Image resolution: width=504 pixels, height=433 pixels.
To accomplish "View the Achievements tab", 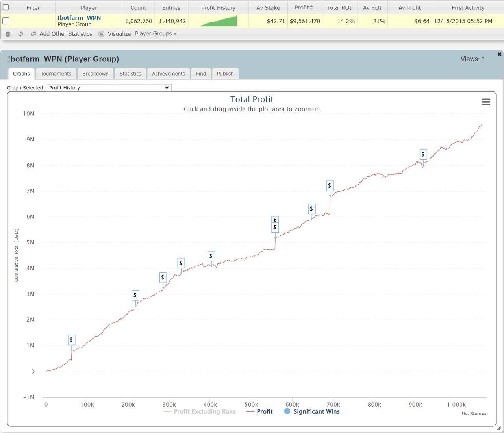I will tap(169, 74).
